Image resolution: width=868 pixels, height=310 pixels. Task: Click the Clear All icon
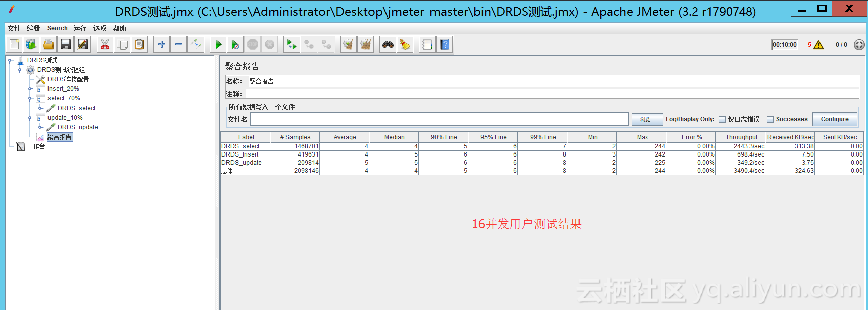366,44
